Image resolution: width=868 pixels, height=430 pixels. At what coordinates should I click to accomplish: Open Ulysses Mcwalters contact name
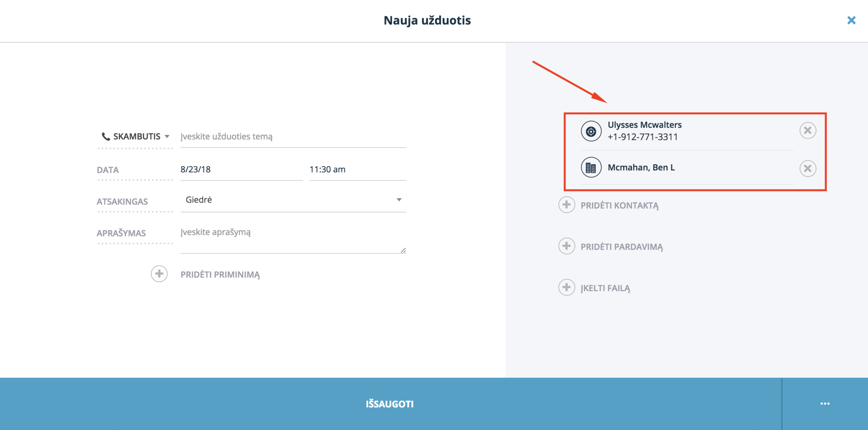[x=645, y=125]
